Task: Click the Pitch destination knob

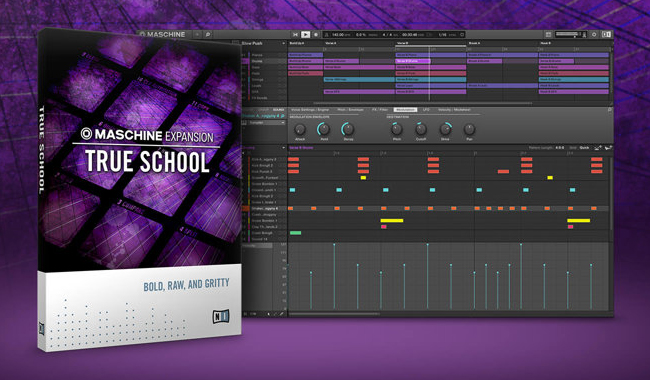Action: point(396,129)
